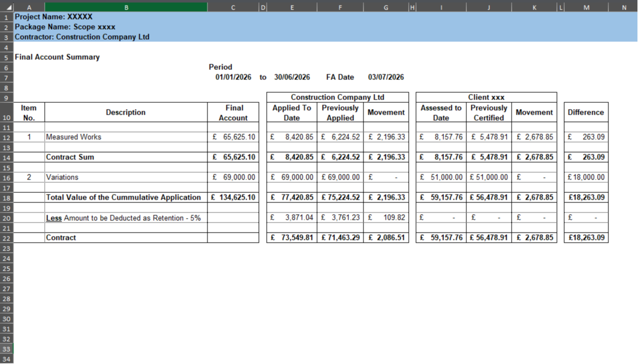The width and height of the screenshot is (638, 364).
Task: Click the Final Account Summary title cell
Action: (x=58, y=57)
